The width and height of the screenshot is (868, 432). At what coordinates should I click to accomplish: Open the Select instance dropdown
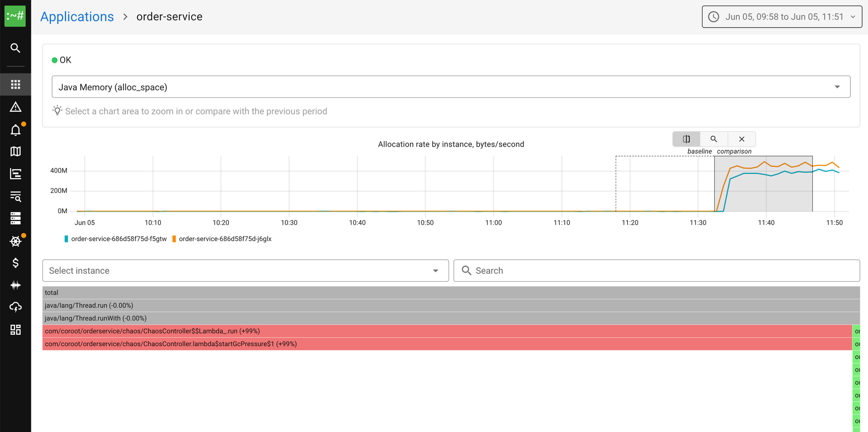(245, 271)
